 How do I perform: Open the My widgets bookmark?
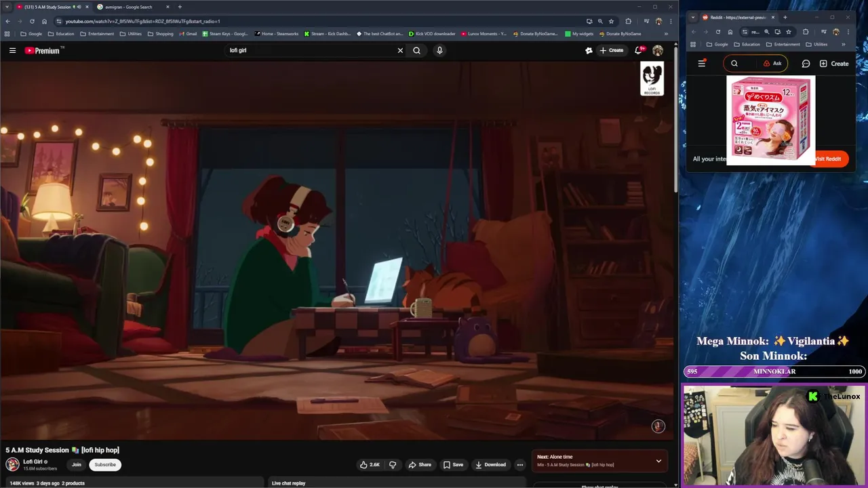(579, 33)
